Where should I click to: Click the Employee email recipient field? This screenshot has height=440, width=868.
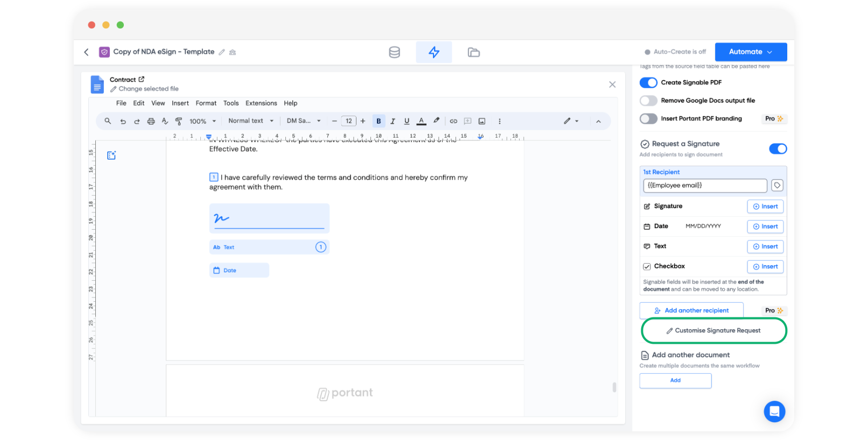[704, 186]
